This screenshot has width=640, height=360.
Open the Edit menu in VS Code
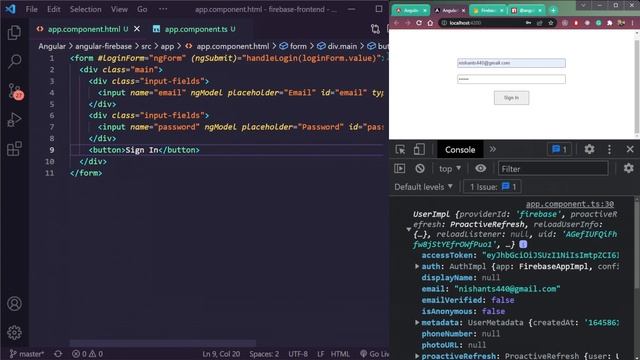[x=53, y=9]
